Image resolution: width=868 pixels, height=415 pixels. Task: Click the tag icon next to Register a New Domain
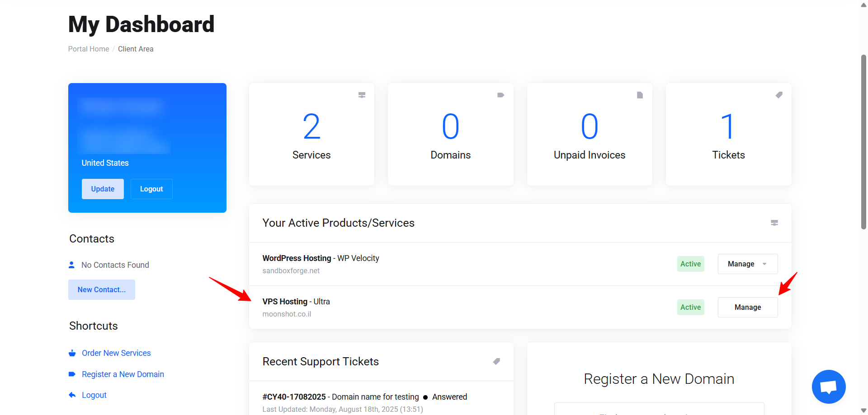click(72, 374)
